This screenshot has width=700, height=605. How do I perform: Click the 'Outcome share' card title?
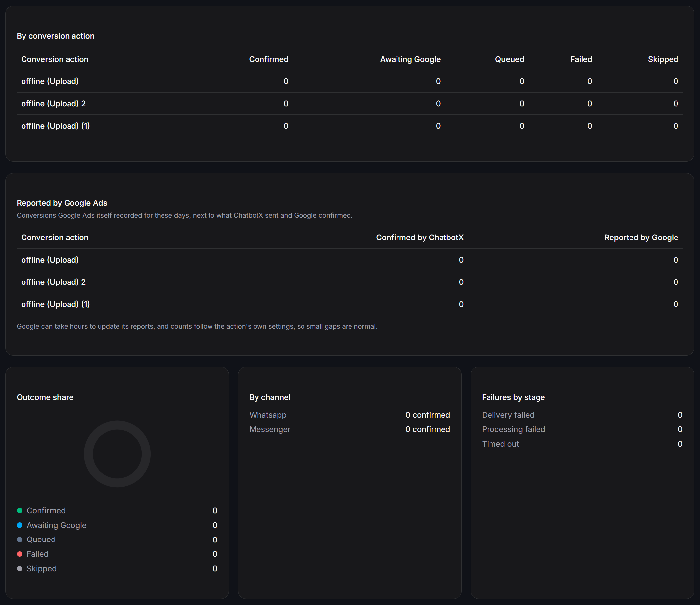coord(45,397)
